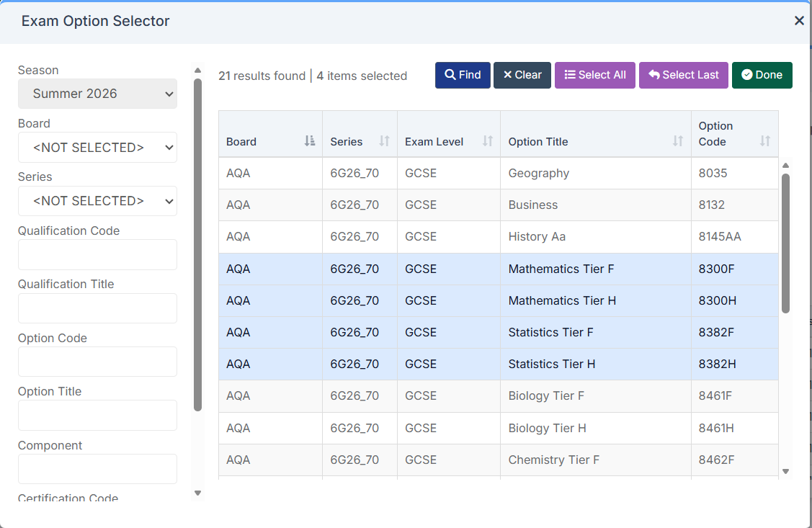The height and width of the screenshot is (528, 812).
Task: Expand the Board dropdown filter
Action: point(97,148)
